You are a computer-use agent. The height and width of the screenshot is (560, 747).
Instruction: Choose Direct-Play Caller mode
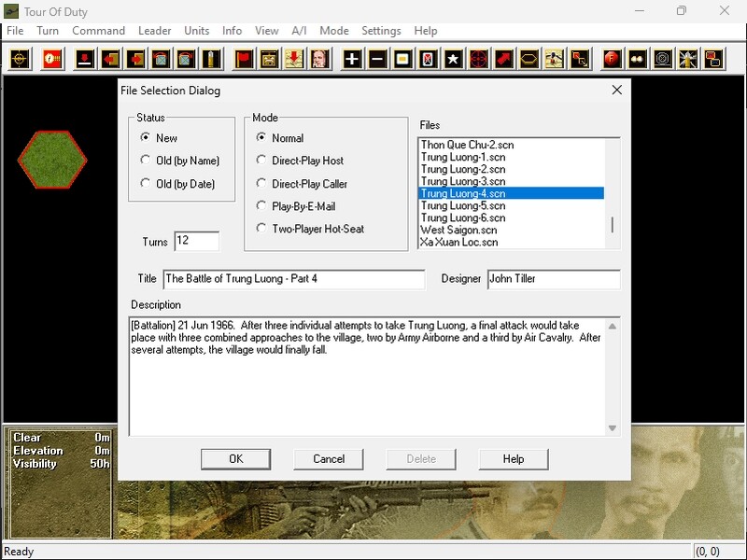click(x=261, y=183)
